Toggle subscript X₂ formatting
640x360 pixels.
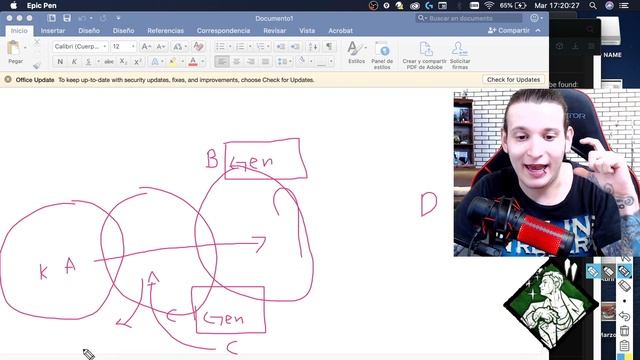123,62
